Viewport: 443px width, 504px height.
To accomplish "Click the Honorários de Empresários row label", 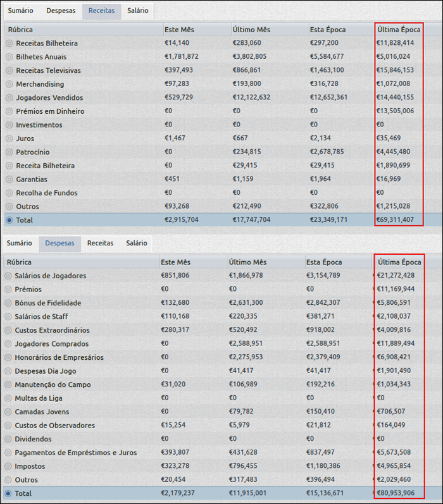I will pos(59,357).
